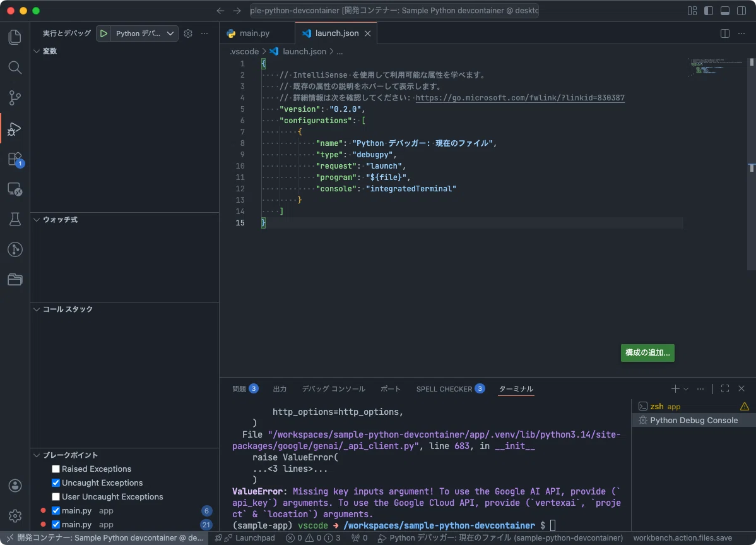Open the Remote Explorer icon

[x=15, y=189]
